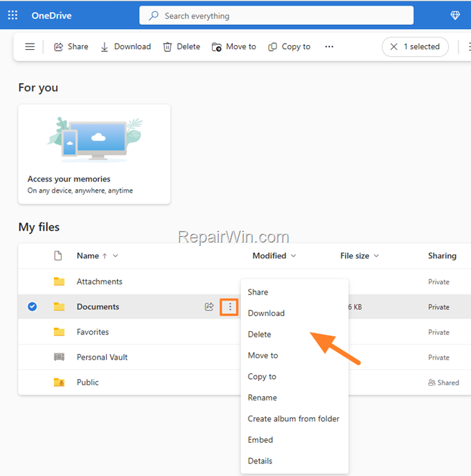471x476 pixels.
Task: Click Private status in Favorites row
Action: [438, 332]
